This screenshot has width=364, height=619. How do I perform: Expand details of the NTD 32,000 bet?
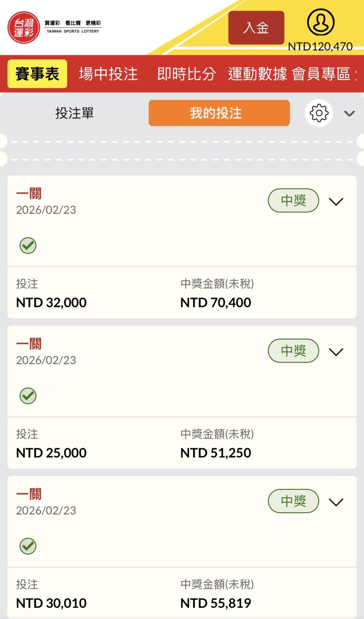336,202
